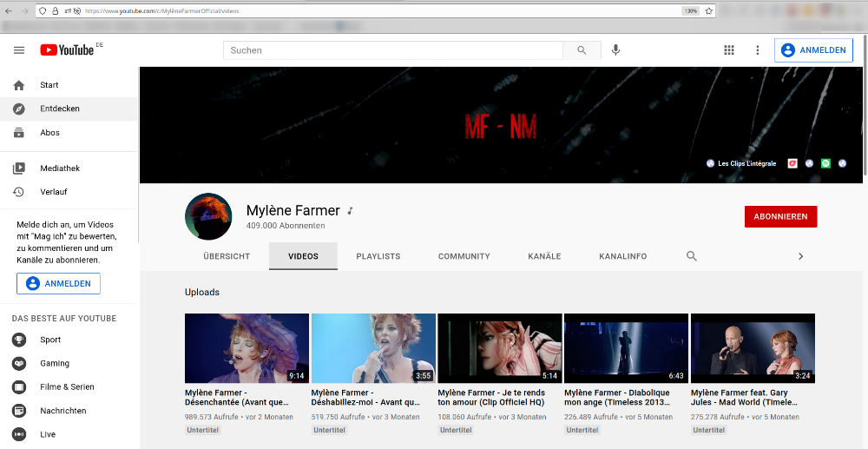Activate voice search microphone
Screen dimensions: 868x449
click(x=615, y=50)
